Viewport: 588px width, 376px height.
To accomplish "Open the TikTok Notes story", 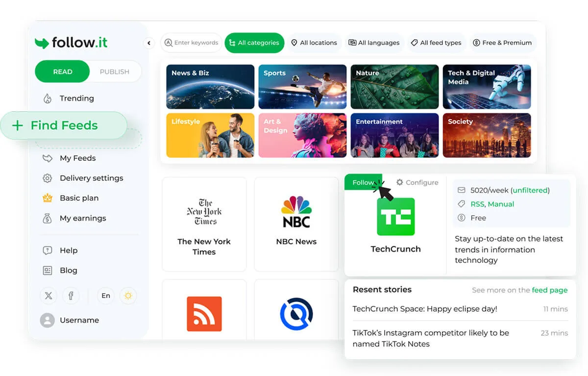I will (431, 338).
